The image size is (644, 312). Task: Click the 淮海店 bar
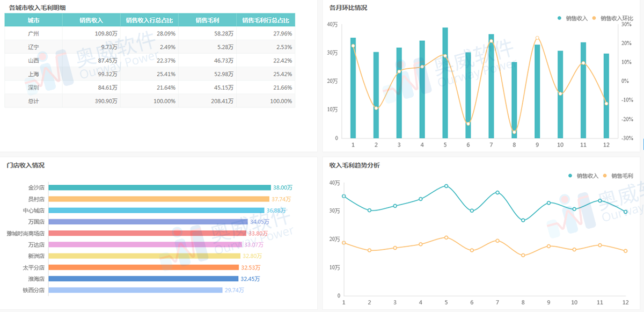[143, 279]
